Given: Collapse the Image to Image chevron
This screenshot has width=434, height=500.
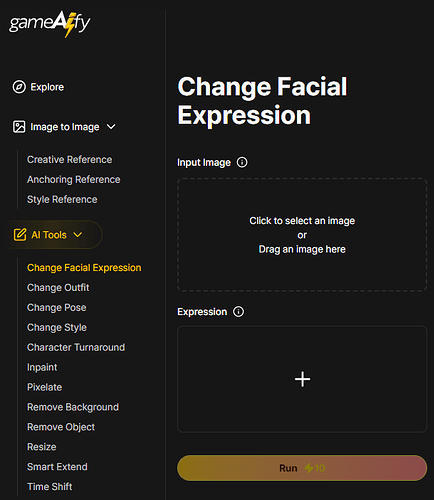Looking at the screenshot, I should click(111, 127).
